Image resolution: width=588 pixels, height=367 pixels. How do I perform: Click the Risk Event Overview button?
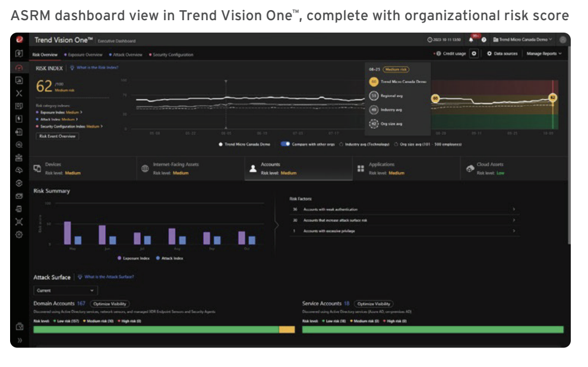[58, 136]
